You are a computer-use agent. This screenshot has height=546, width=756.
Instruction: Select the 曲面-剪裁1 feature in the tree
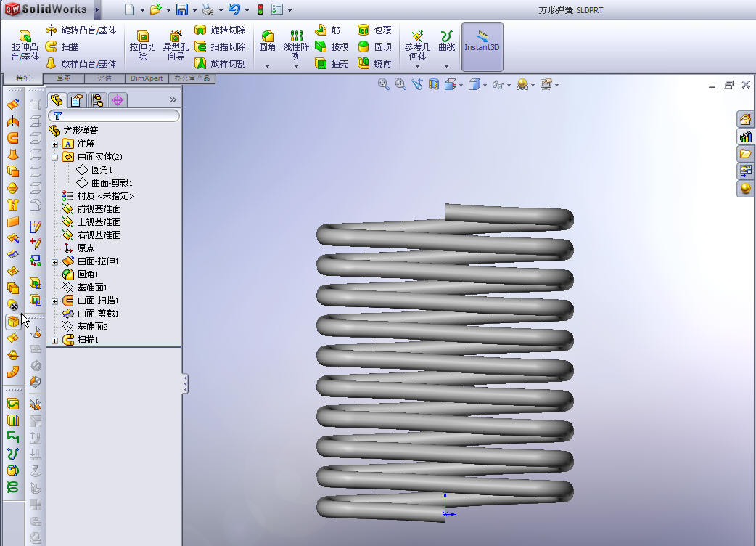click(91, 314)
